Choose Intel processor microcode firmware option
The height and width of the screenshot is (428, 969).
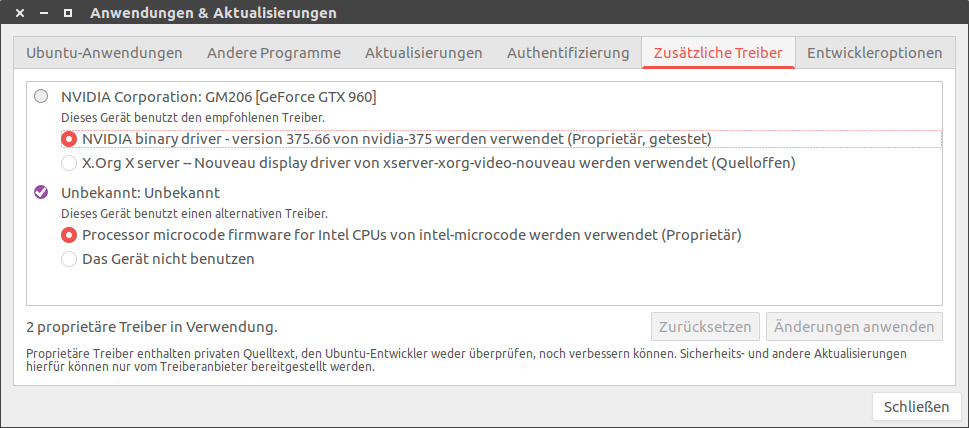(x=69, y=235)
